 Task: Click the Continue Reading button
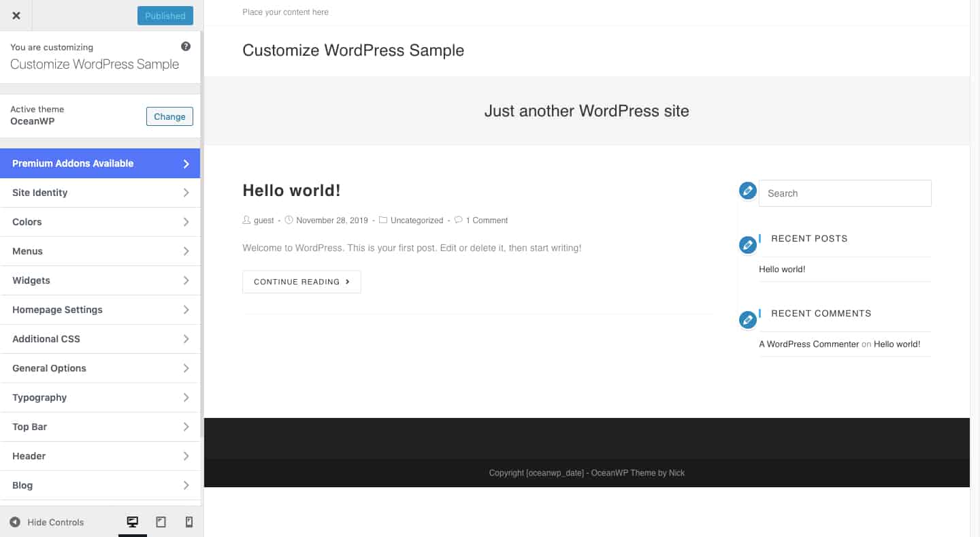click(301, 281)
